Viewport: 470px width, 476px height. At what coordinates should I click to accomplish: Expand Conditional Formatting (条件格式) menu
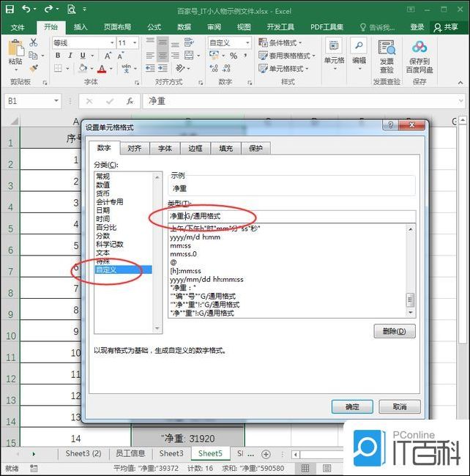(x=280, y=42)
